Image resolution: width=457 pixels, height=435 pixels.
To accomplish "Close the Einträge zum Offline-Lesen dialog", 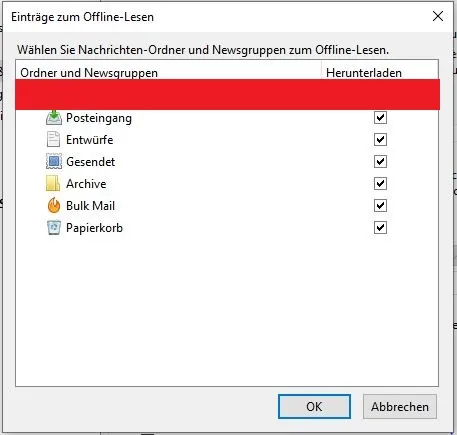I will coord(438,16).
